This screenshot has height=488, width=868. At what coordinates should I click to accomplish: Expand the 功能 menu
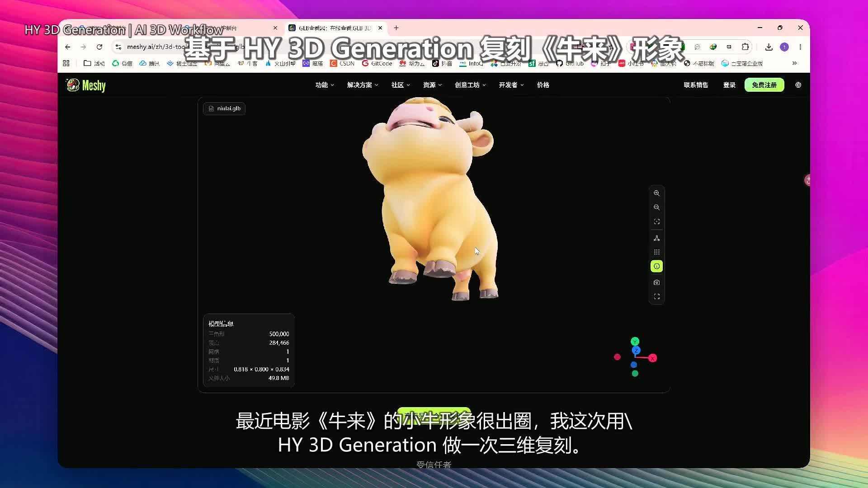click(325, 85)
